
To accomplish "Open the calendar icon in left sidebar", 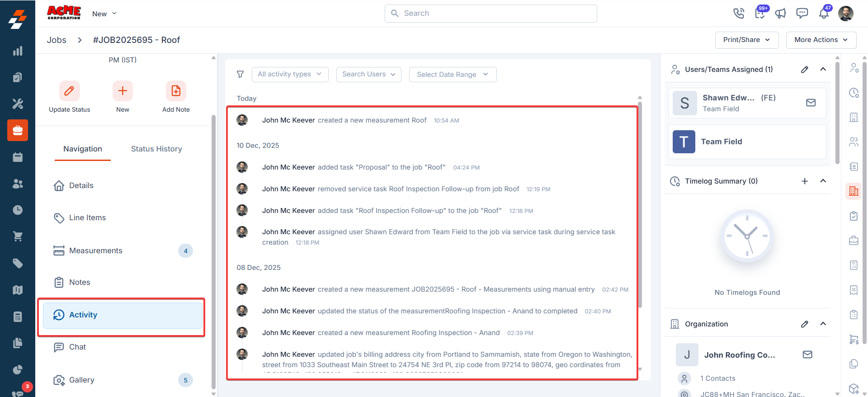I will coord(18,157).
